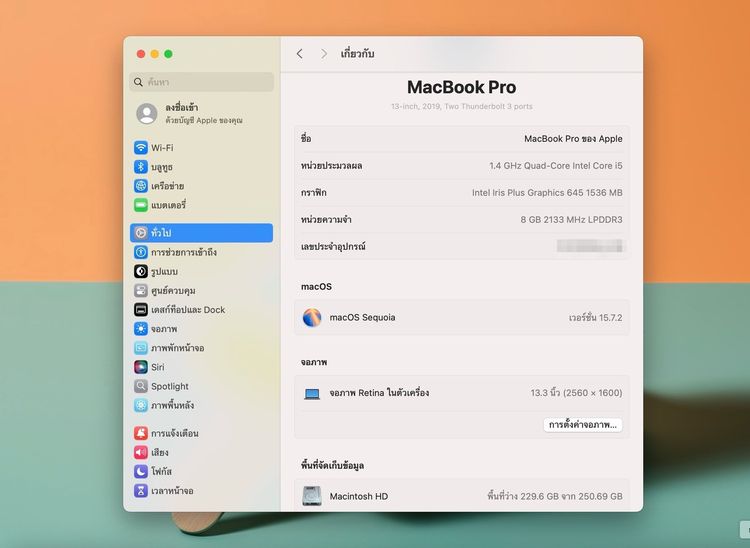Click the green zoom window button
The height and width of the screenshot is (548, 750).
click(x=168, y=54)
